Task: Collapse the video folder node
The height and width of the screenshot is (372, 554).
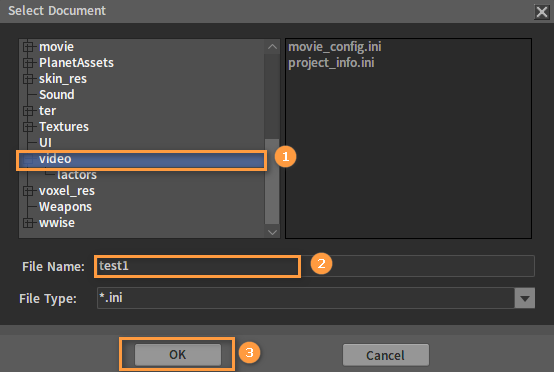Action: tap(28, 159)
